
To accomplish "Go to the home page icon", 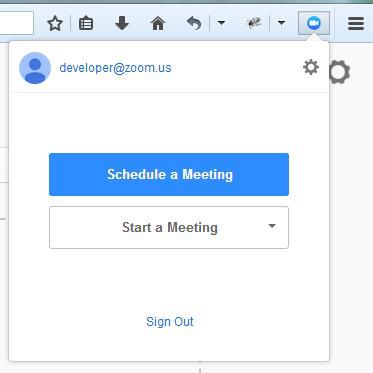I will pyautogui.click(x=158, y=23).
